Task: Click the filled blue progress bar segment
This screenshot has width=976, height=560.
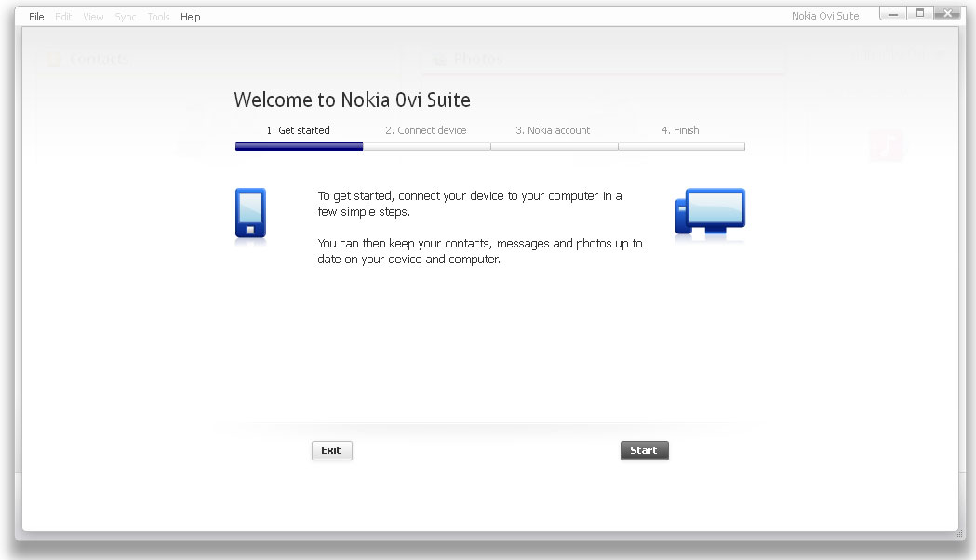Action: pyautogui.click(x=299, y=147)
